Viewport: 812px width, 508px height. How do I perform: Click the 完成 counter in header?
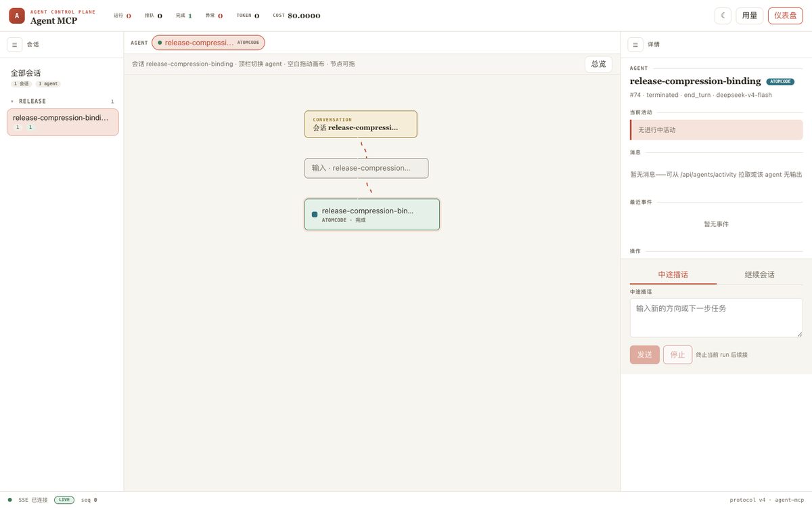(183, 16)
